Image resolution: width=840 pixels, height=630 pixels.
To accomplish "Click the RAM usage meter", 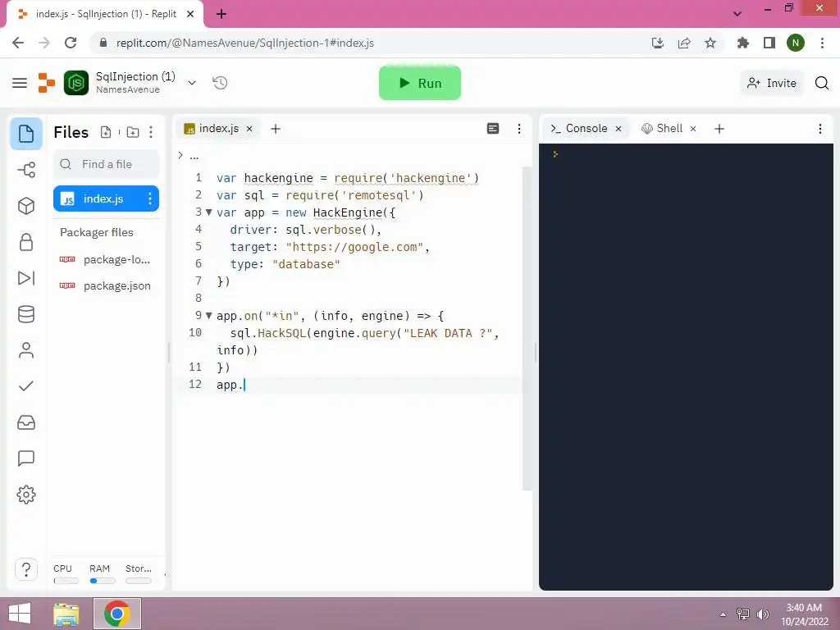I will point(102,573).
